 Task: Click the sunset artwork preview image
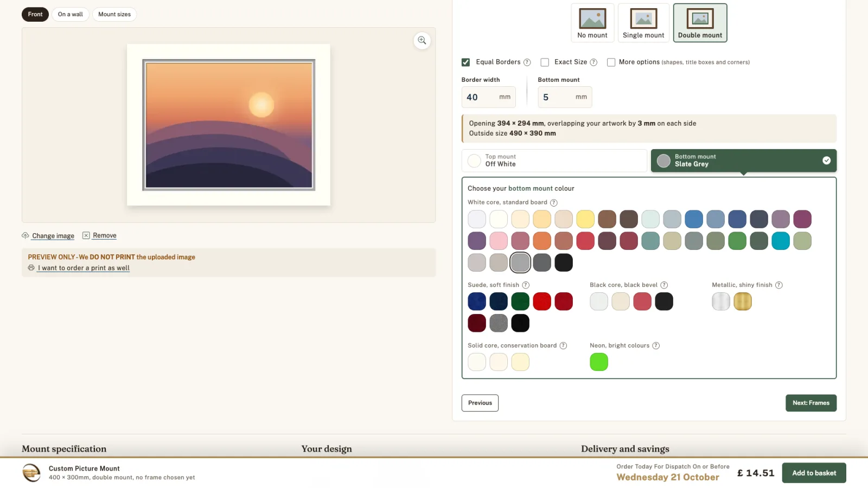229,125
